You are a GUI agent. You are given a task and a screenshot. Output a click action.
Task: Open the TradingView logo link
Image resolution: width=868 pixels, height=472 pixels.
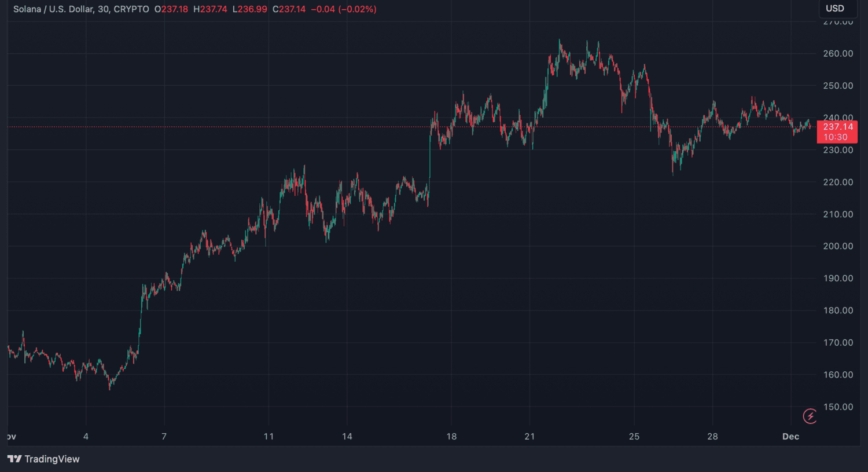tap(43, 459)
